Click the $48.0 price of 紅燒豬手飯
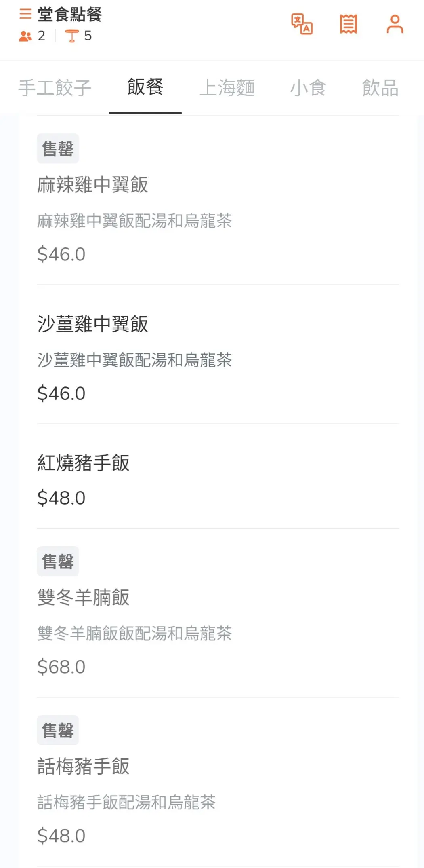This screenshot has height=868, width=424. tap(61, 498)
